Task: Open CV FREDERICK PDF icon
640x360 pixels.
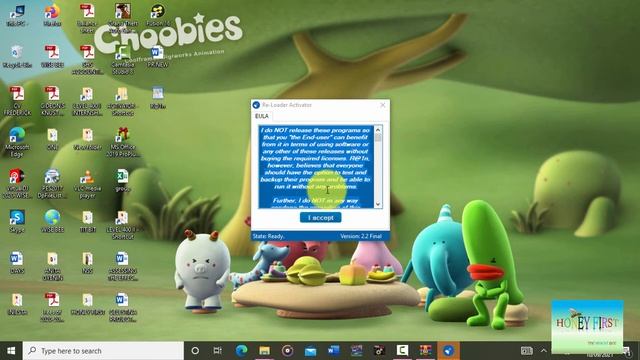Action: [x=17, y=101]
